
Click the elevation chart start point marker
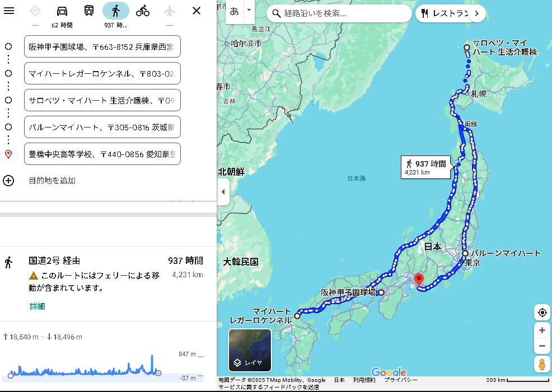[x=11, y=376]
